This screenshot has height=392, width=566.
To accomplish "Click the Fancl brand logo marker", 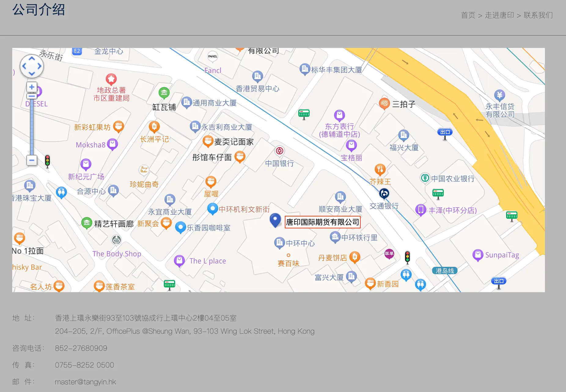I will tap(213, 56).
